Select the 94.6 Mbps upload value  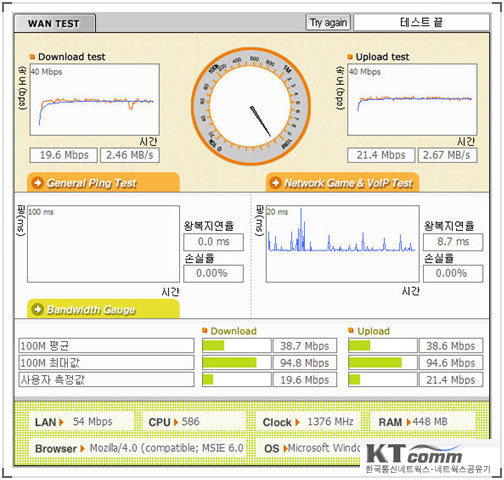(451, 363)
